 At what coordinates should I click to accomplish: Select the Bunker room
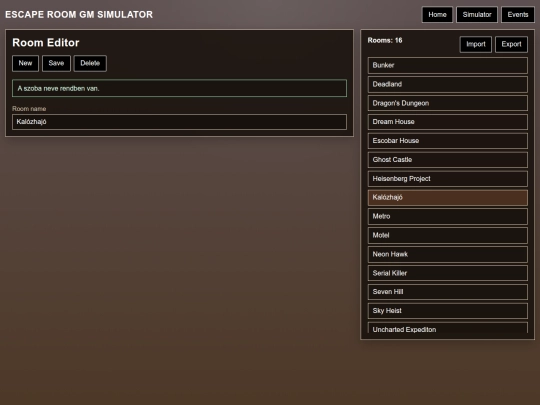coord(448,65)
